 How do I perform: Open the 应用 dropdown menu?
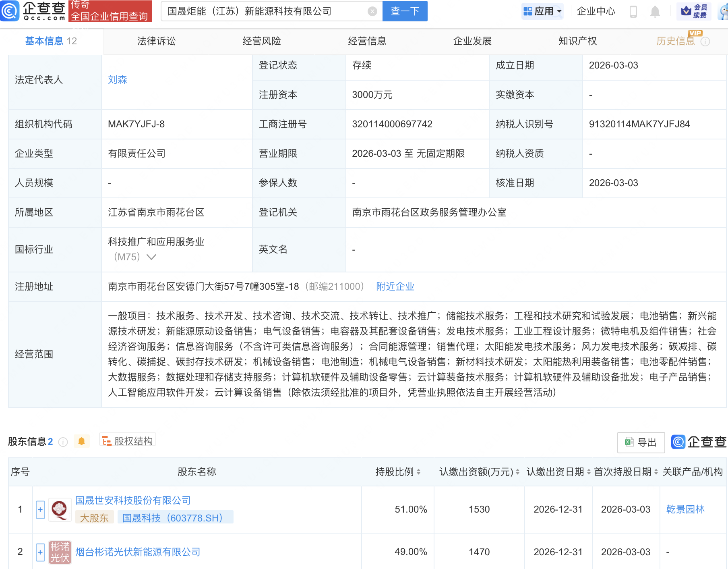click(x=542, y=11)
